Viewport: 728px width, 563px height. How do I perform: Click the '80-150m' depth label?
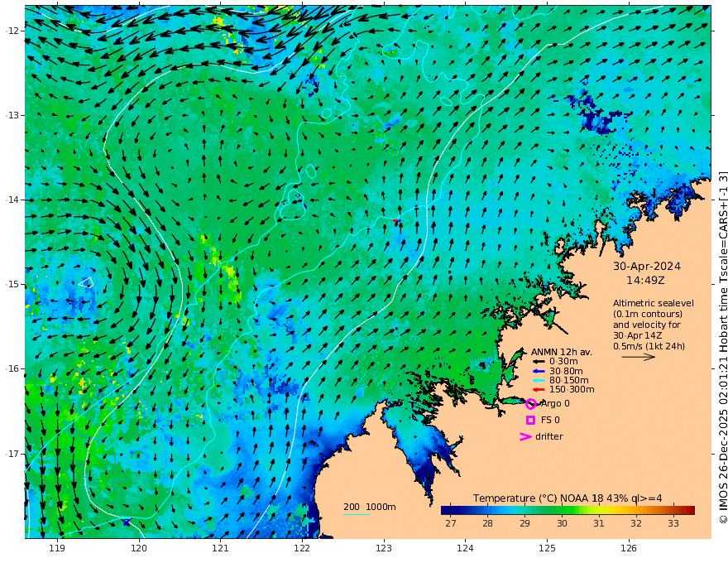coord(569,381)
